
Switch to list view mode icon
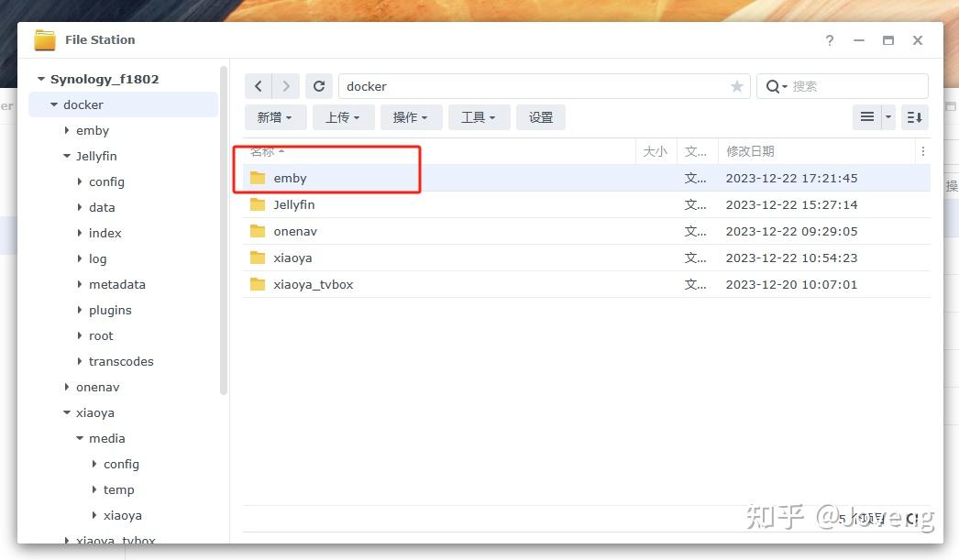[x=866, y=116]
